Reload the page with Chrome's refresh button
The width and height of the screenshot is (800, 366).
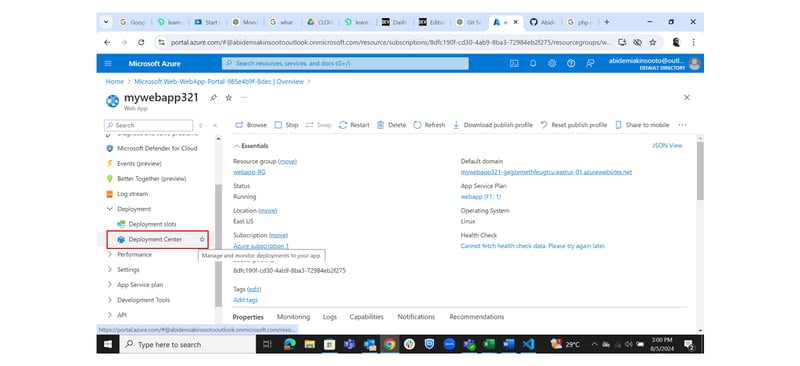pos(141,42)
